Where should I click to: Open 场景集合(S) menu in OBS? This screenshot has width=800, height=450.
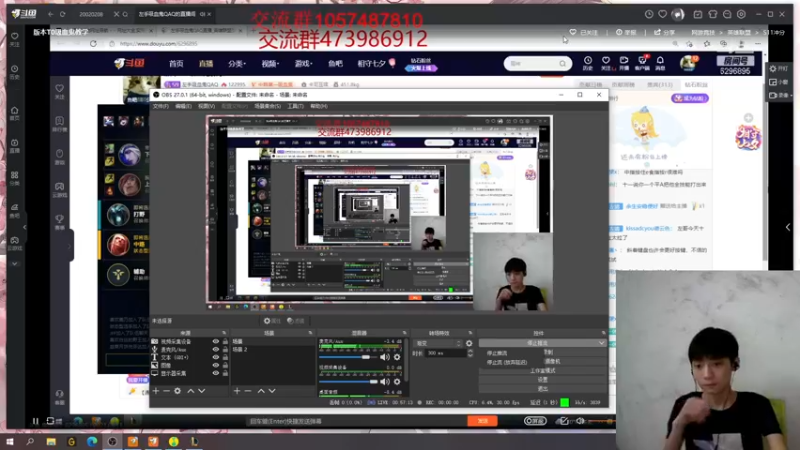pos(267,106)
